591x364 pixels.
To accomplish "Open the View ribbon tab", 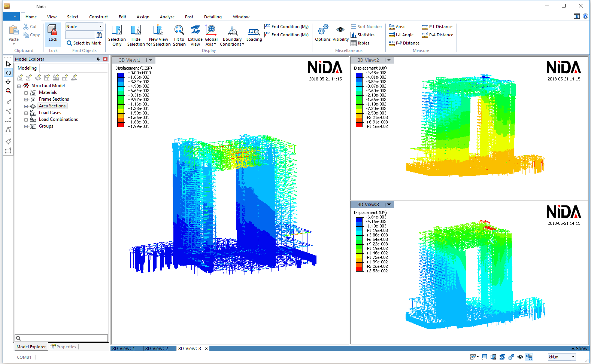I will tap(52, 17).
